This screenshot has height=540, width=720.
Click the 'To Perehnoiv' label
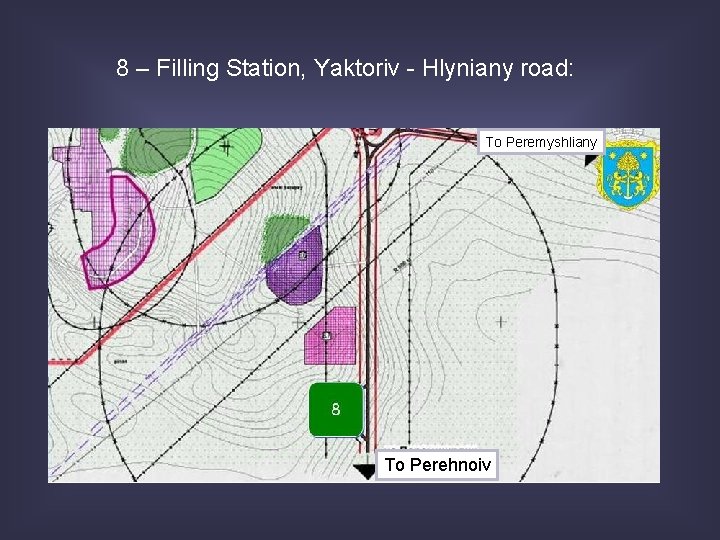pyautogui.click(x=437, y=465)
